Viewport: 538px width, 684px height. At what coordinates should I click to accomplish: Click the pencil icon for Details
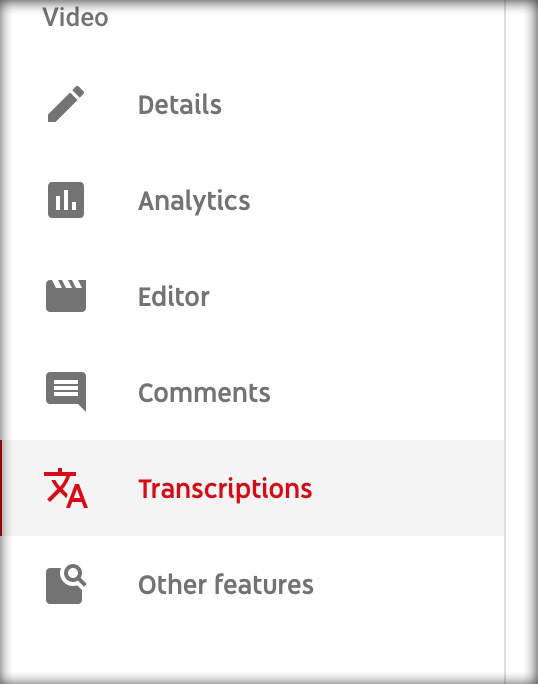pyautogui.click(x=66, y=104)
